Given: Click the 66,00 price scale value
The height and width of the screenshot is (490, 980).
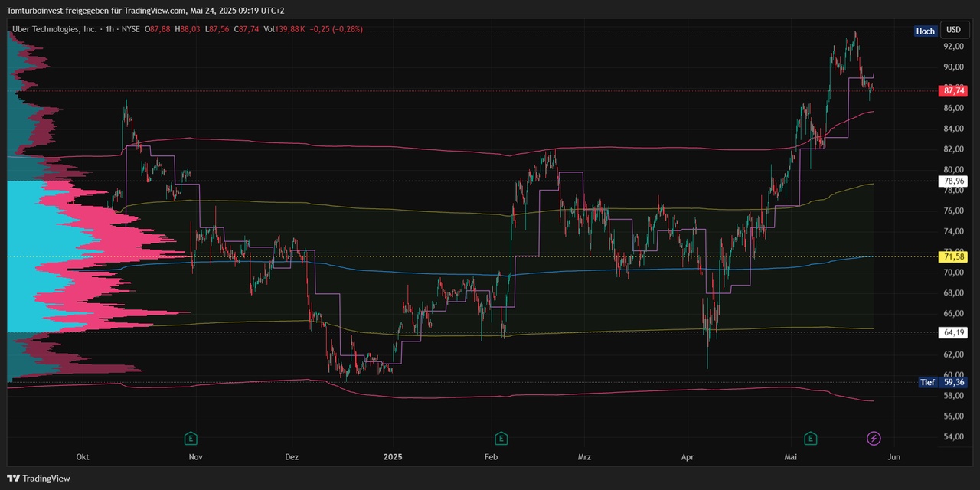Looking at the screenshot, I should coord(953,313).
